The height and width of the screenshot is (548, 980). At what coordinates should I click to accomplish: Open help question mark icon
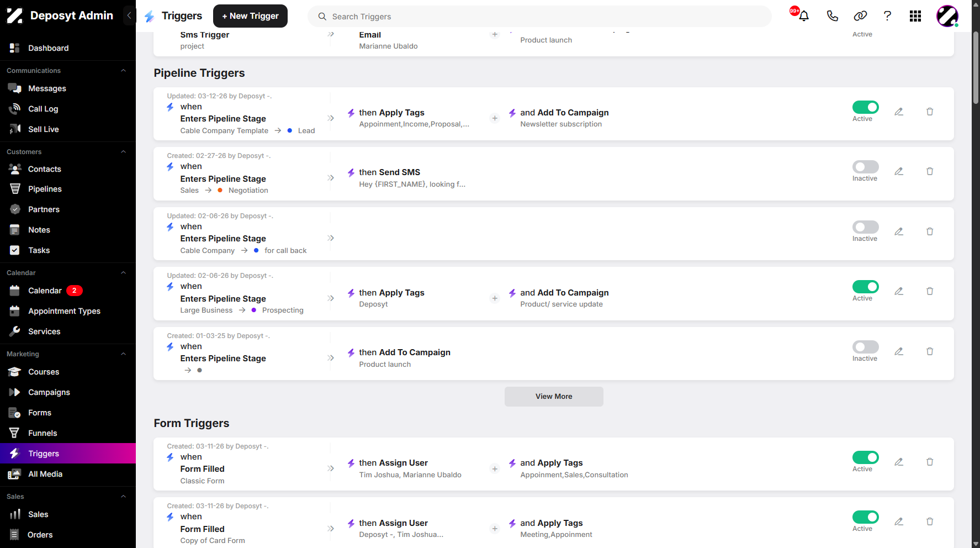(x=887, y=16)
